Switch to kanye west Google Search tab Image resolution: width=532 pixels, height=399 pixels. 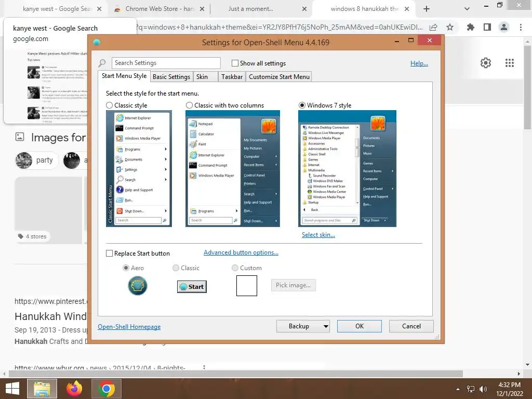tap(56, 9)
